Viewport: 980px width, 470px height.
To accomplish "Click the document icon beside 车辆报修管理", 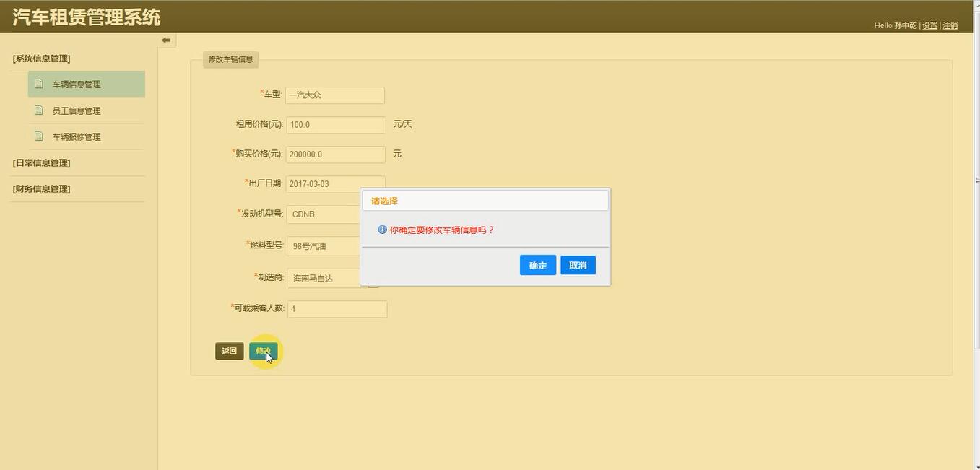I will point(38,136).
